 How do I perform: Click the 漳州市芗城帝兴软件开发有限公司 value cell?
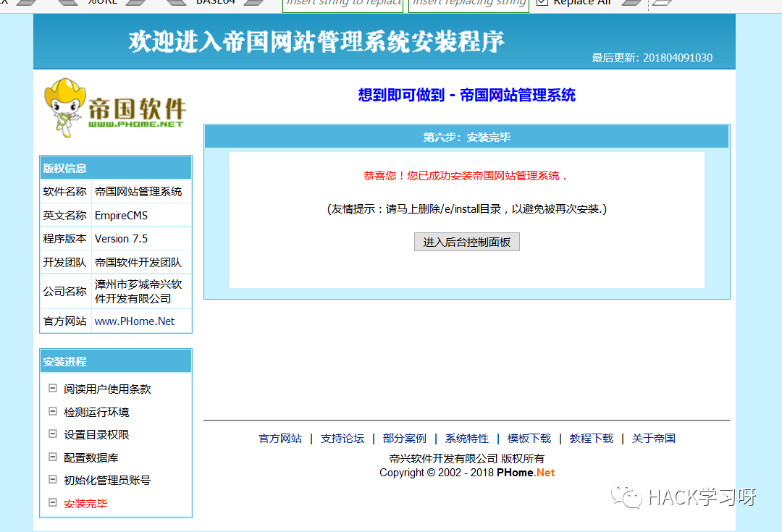pyautogui.click(x=142, y=291)
